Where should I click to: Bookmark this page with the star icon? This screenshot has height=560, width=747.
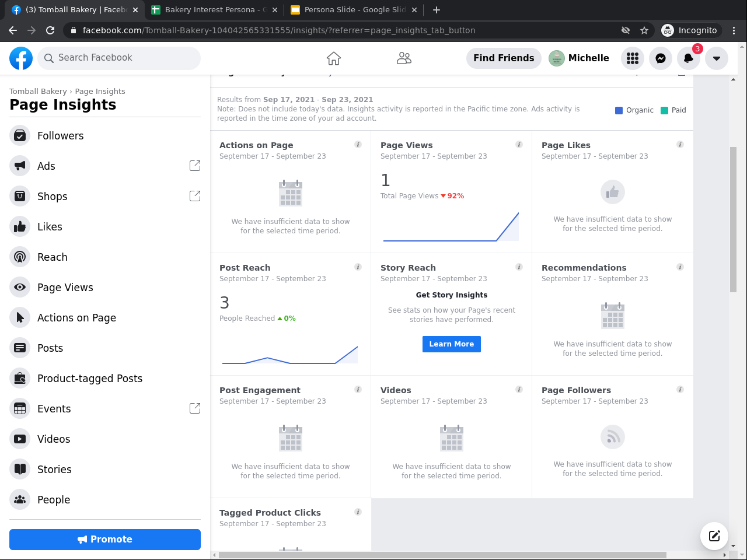coord(644,30)
